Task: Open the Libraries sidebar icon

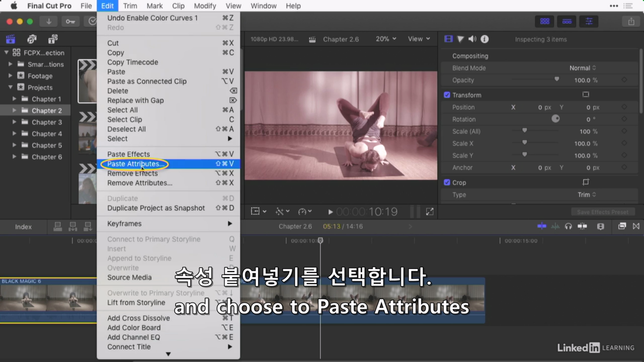Action: point(10,39)
